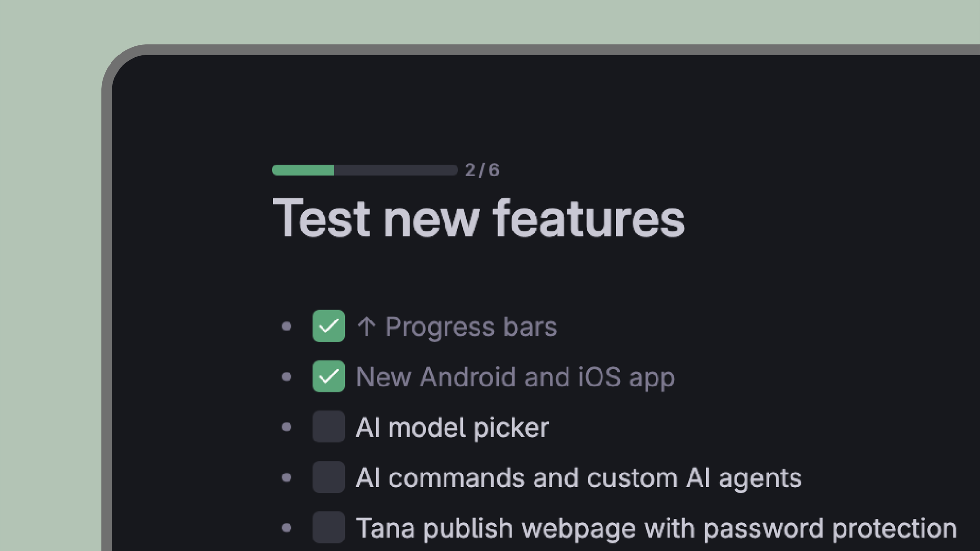Select the bullet next to AI model picker
This screenshot has width=980, height=551.
[288, 428]
